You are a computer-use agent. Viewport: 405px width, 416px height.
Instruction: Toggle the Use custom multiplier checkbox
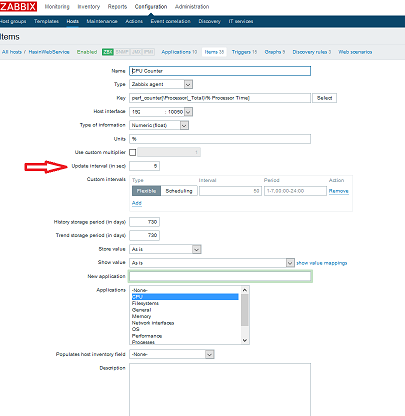[133, 152]
